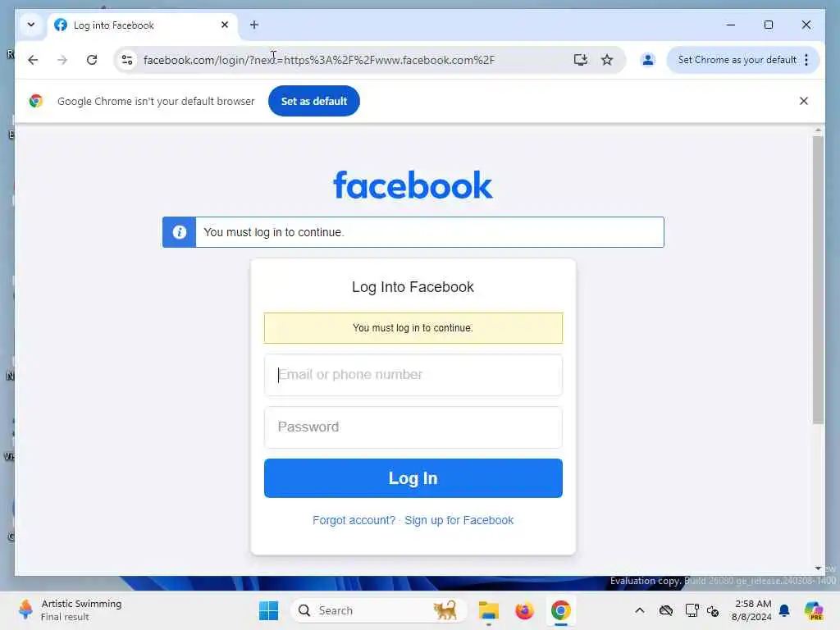The width and height of the screenshot is (840, 630).
Task: Open the Chrome profile avatar
Action: click(648, 60)
